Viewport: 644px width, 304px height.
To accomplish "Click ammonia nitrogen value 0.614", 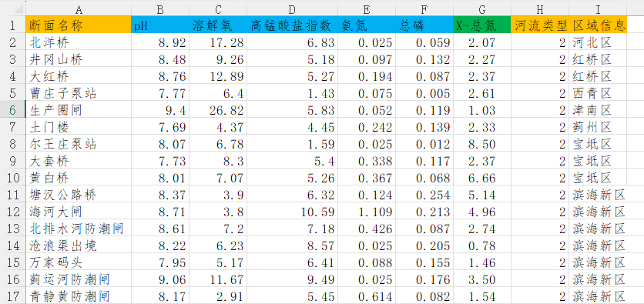I will tap(367, 296).
